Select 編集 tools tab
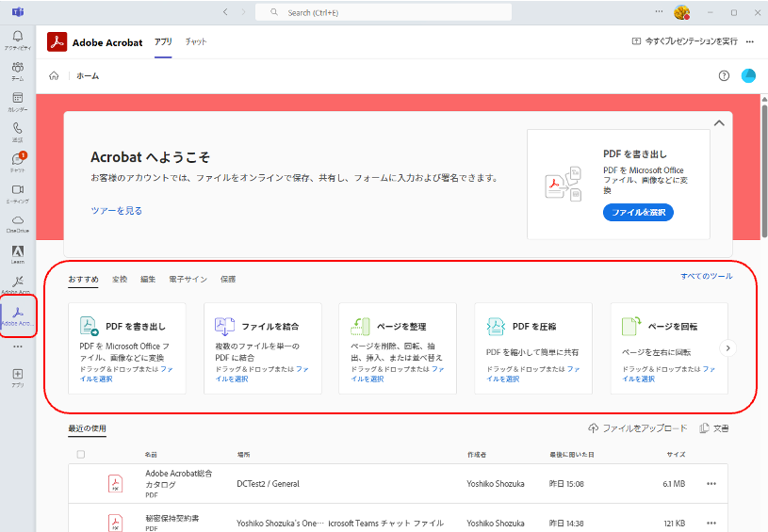 pyautogui.click(x=148, y=279)
